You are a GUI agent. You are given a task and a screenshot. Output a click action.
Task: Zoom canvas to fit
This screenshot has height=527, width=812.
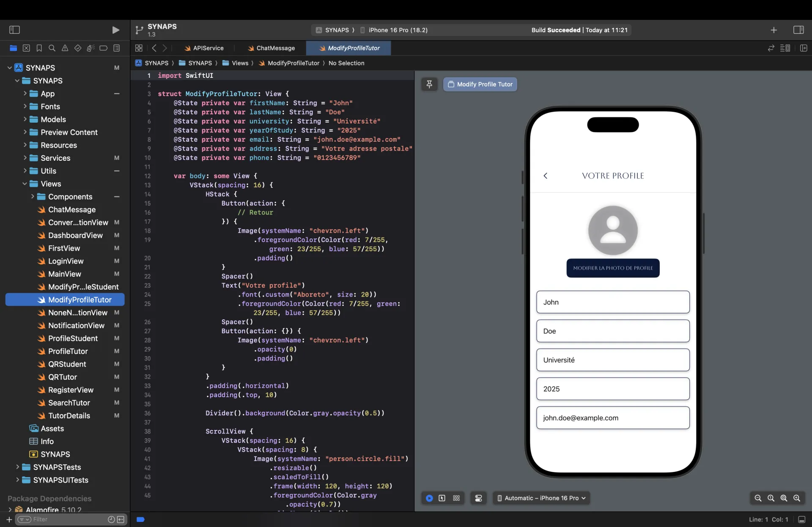[x=784, y=498]
